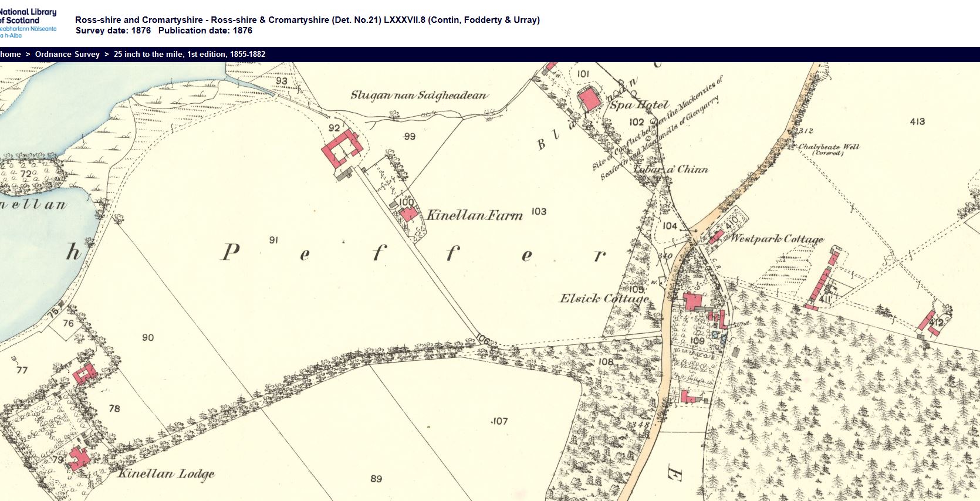Viewport: 980px width, 501px height.
Task: Click the Chalybeate Well label
Action: click(x=828, y=147)
